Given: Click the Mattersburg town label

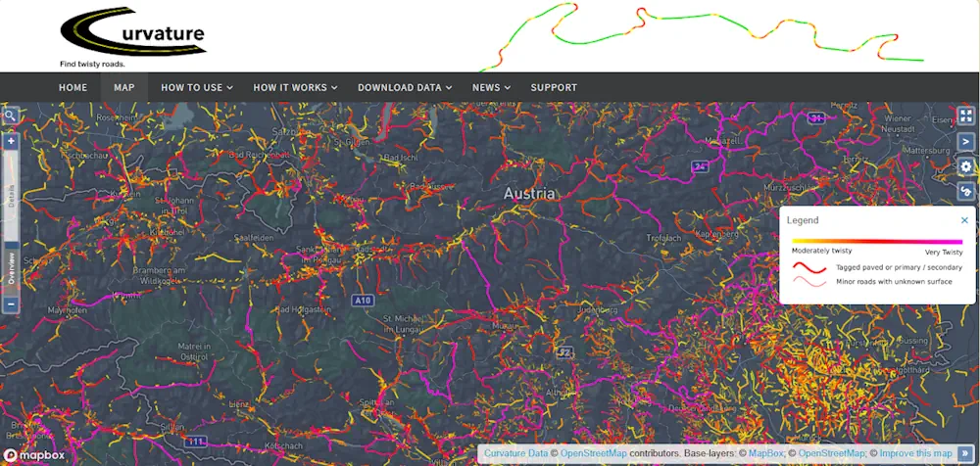Looking at the screenshot, I should (929, 151).
